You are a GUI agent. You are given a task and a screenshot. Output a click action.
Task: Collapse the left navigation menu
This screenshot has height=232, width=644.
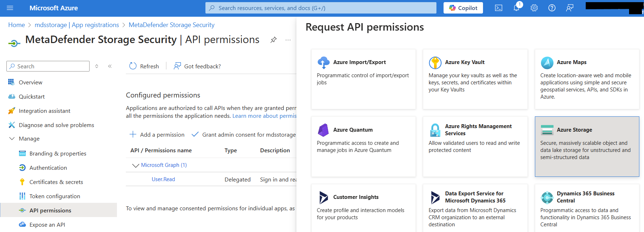coord(110,66)
